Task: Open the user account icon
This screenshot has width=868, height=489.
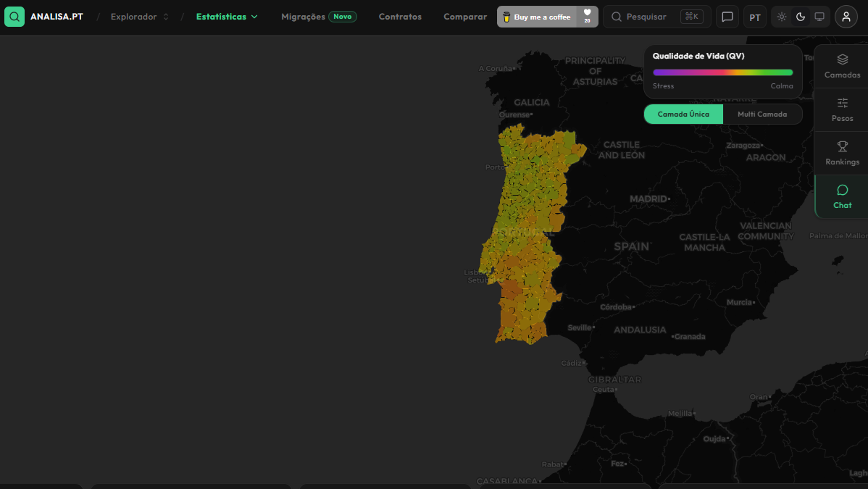Action: [846, 17]
